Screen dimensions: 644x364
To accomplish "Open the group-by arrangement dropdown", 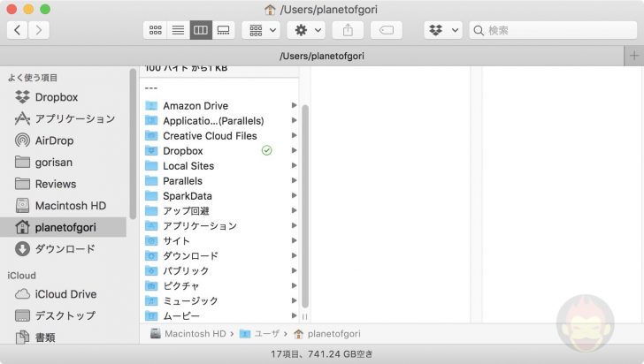I will point(261,30).
